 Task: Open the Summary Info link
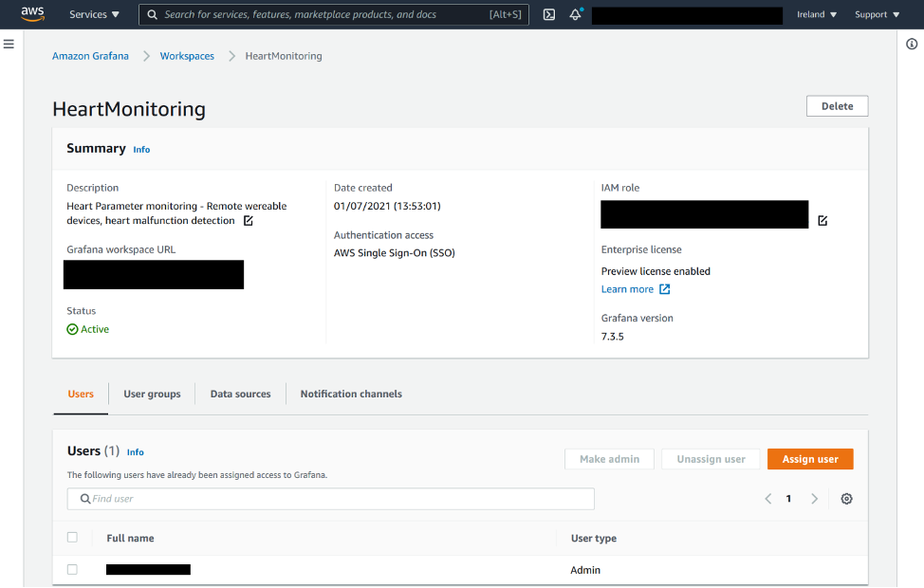pos(141,150)
